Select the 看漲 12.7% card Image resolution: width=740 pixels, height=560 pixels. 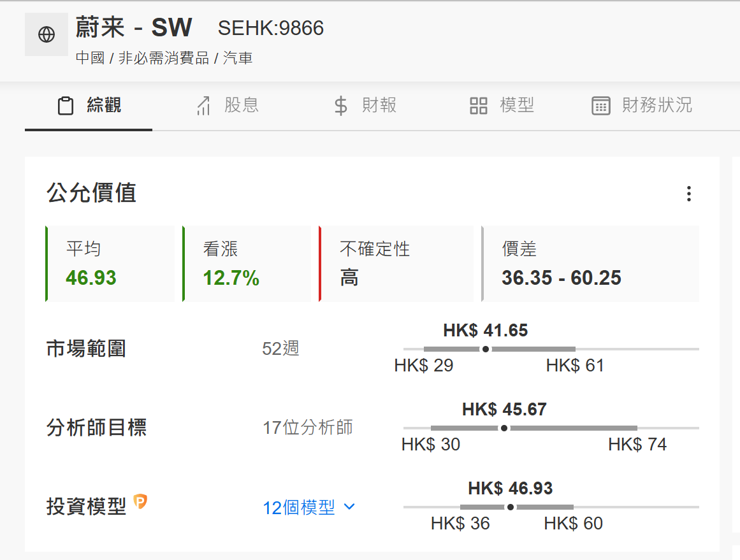click(x=247, y=264)
